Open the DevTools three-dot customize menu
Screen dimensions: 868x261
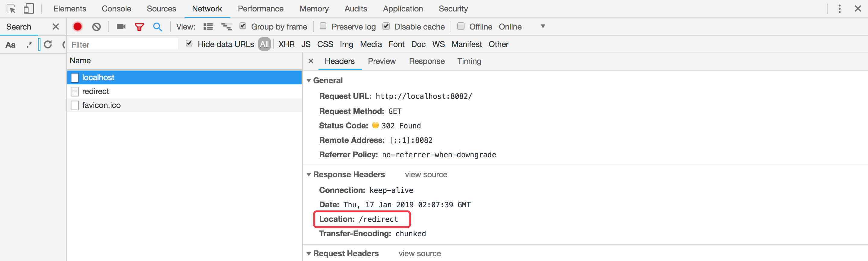[x=839, y=9]
